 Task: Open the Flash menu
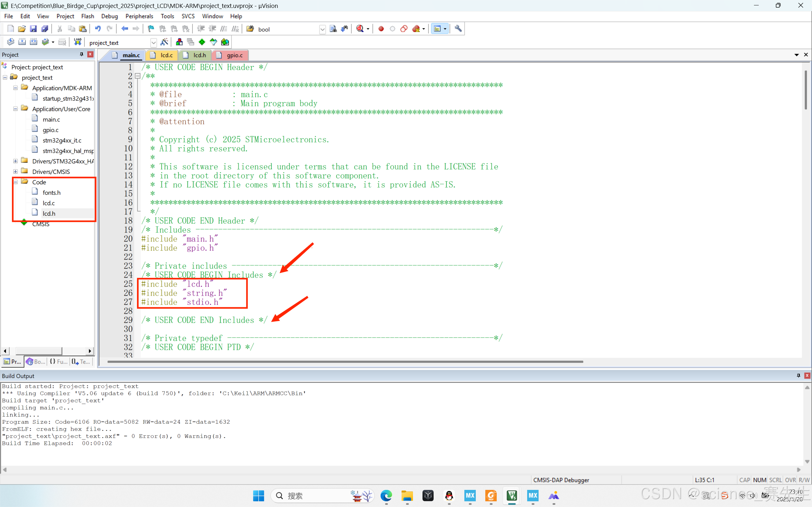(87, 16)
